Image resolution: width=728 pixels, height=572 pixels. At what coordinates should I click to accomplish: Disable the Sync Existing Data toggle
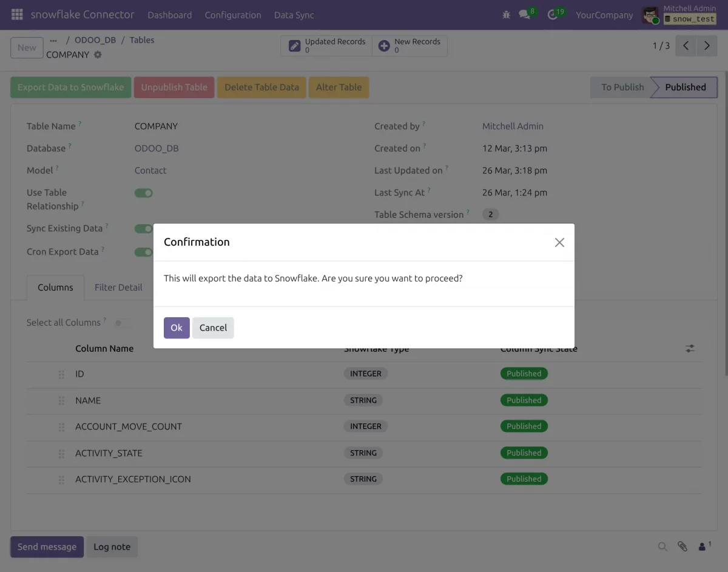coord(143,229)
